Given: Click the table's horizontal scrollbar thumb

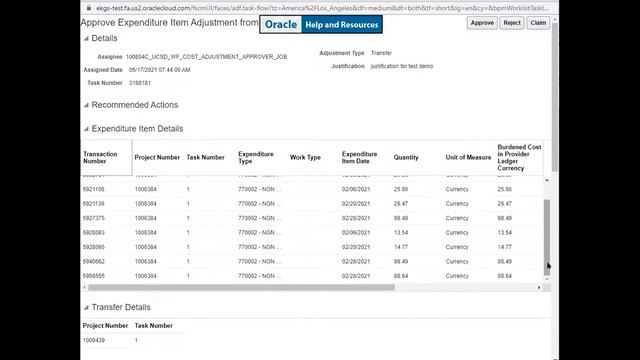Looking at the screenshot, I should pyautogui.click(x=242, y=287).
